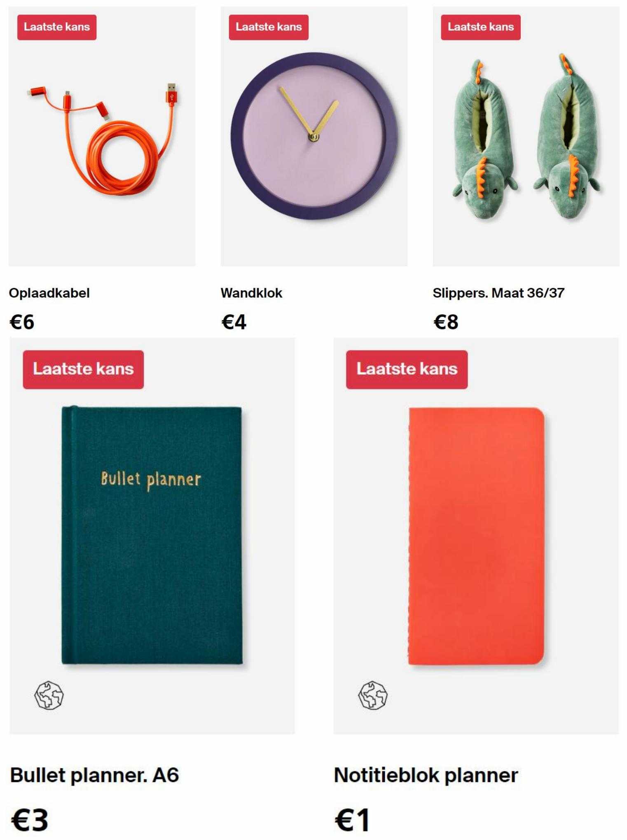Click Laatste kans badge on Oplaadkabel
Viewport: 627px width, 840px height.
click(57, 27)
